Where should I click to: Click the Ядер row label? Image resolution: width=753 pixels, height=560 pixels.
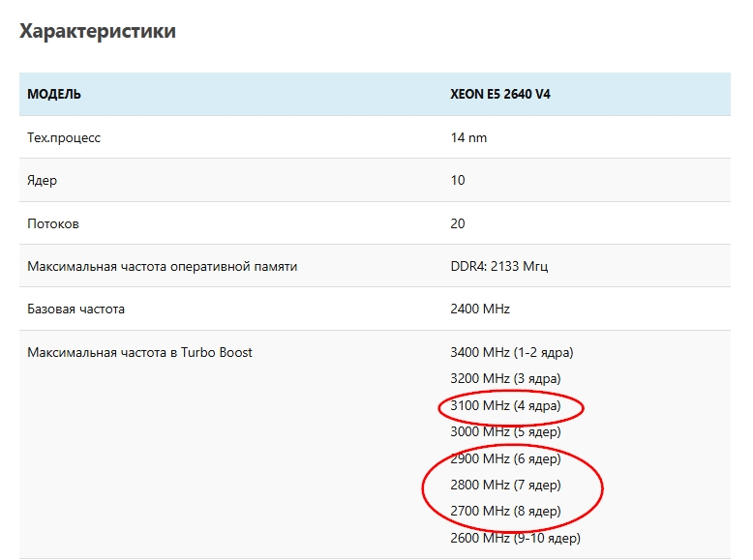pos(42,180)
